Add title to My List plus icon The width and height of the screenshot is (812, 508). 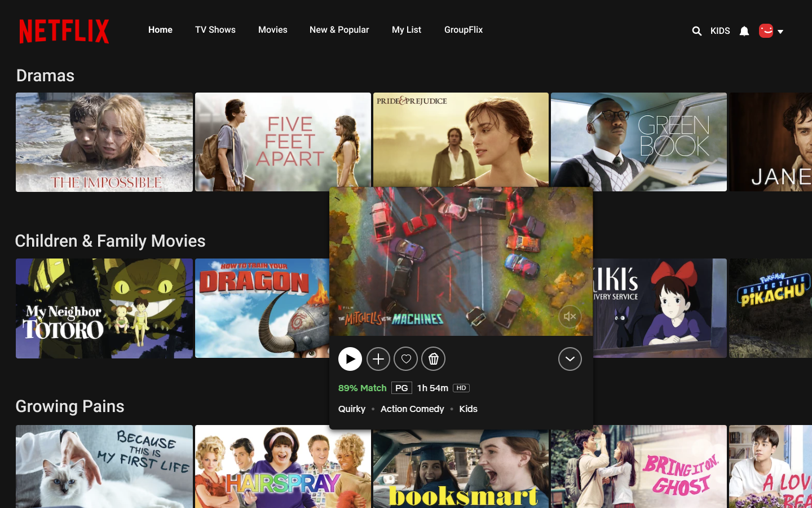tap(378, 359)
